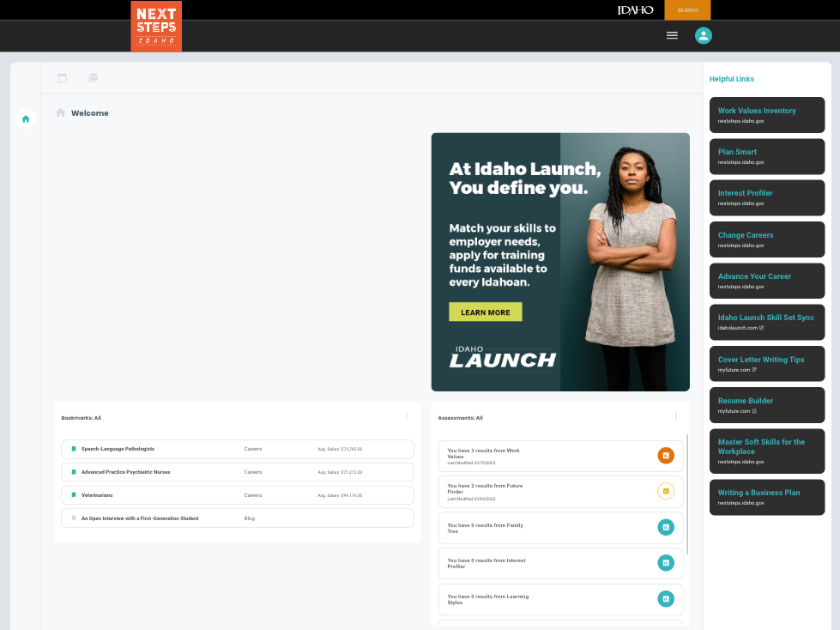The width and height of the screenshot is (840, 630).
Task: Open the Assessments panel options menu
Action: pos(676,416)
